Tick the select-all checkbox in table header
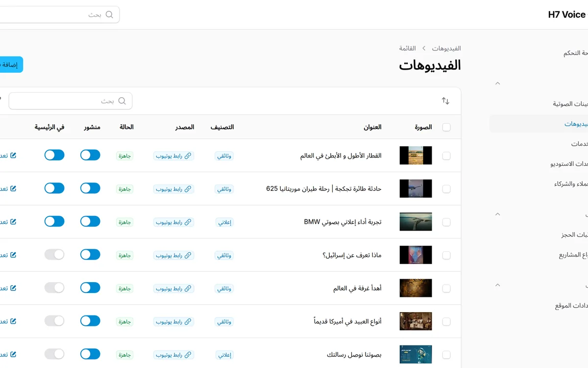Viewport: 588px width, 368px height. (x=446, y=127)
